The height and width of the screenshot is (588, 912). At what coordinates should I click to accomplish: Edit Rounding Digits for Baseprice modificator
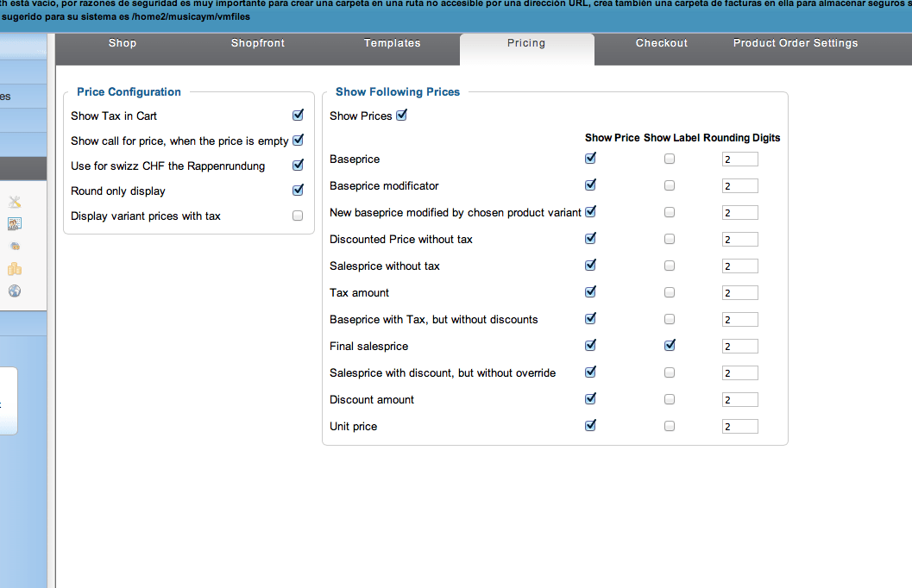click(739, 186)
